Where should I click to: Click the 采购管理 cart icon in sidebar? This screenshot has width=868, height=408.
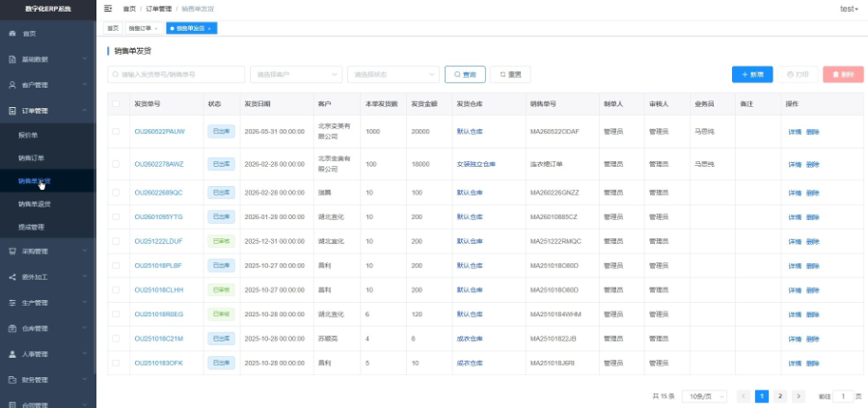pos(13,252)
